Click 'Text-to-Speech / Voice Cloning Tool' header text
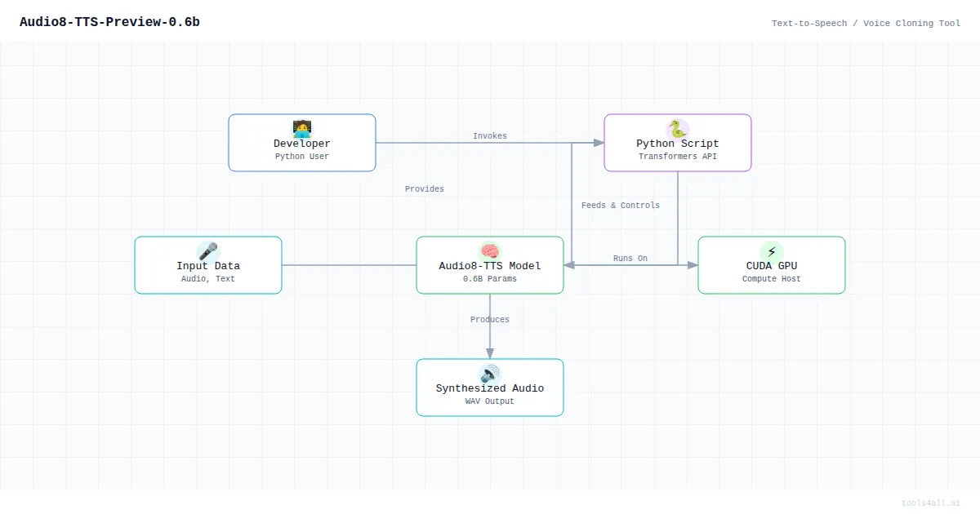The height and width of the screenshot is (514, 980). pyautogui.click(x=866, y=23)
